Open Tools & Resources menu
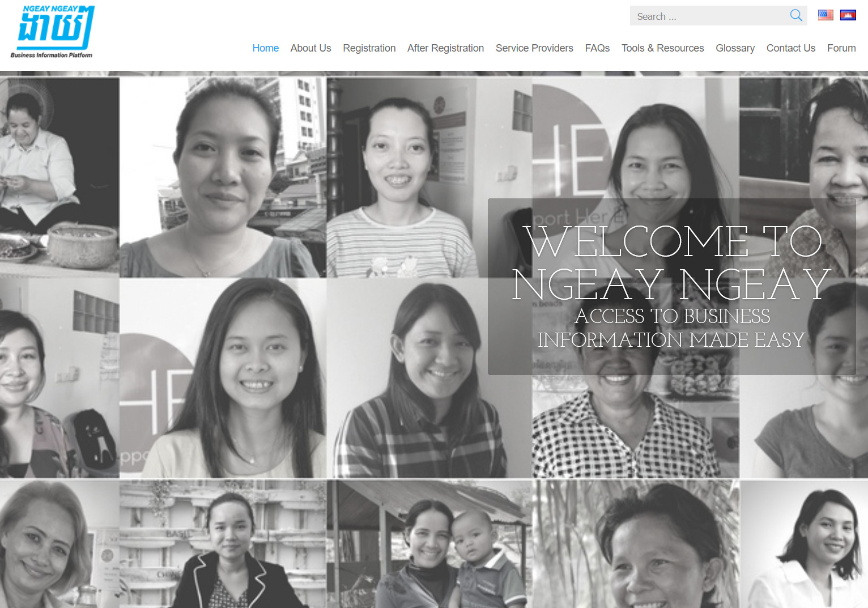Viewport: 868px width, 608px height. 662,48
